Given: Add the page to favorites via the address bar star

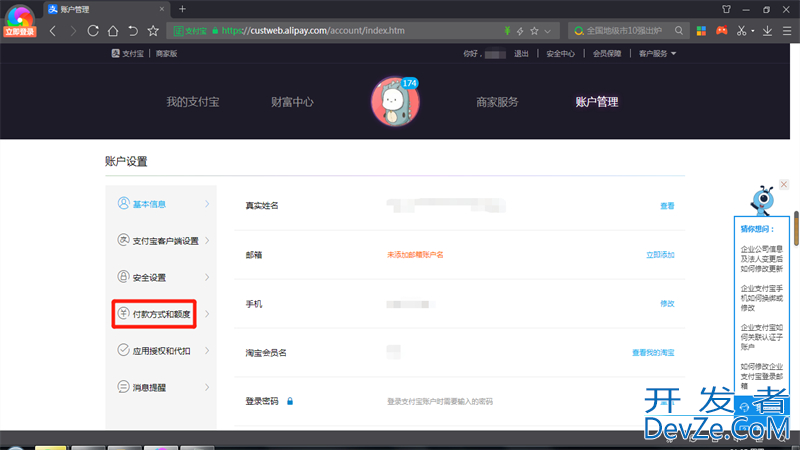Looking at the screenshot, I should click(x=534, y=31).
